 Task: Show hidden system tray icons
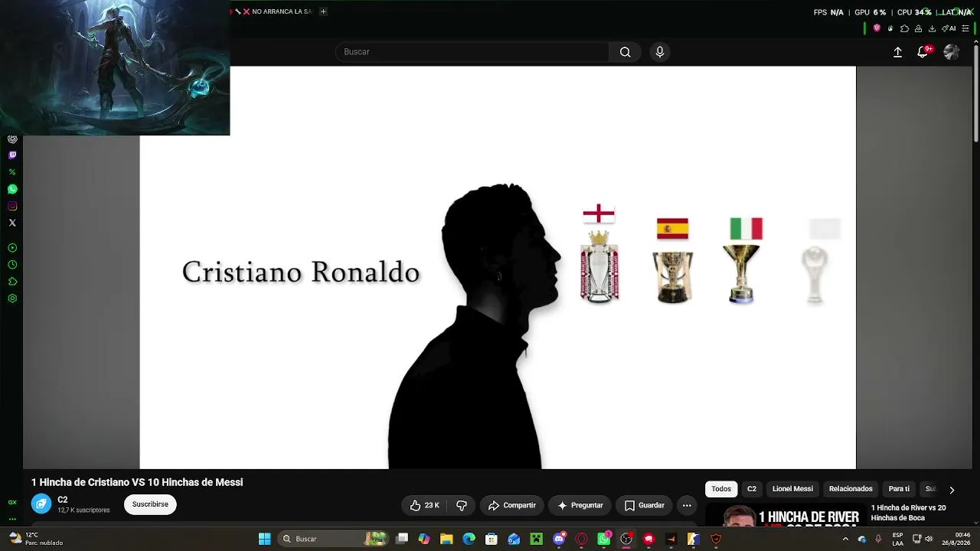pos(845,539)
